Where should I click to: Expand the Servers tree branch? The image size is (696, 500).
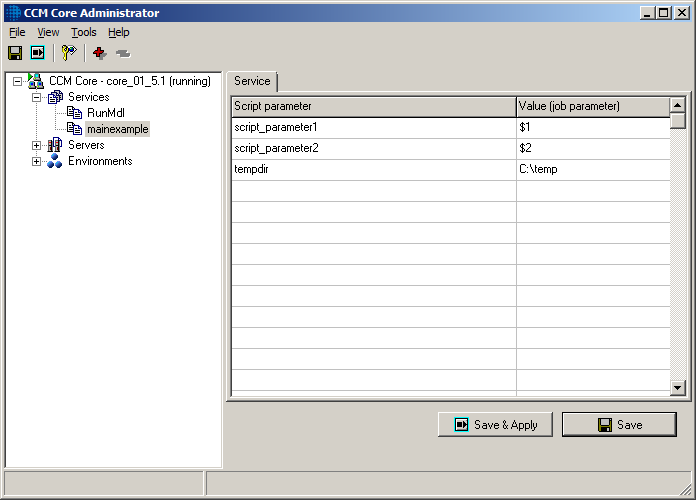36,145
